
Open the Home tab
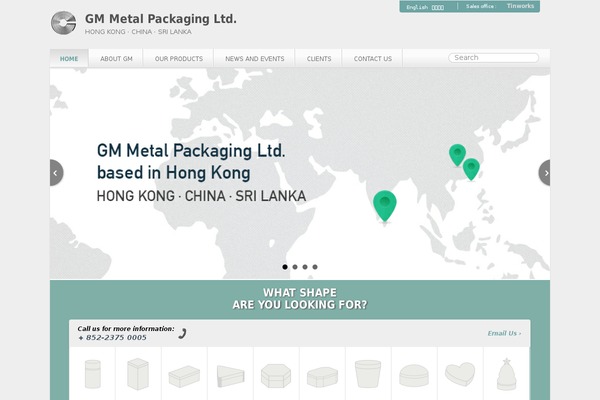click(69, 59)
